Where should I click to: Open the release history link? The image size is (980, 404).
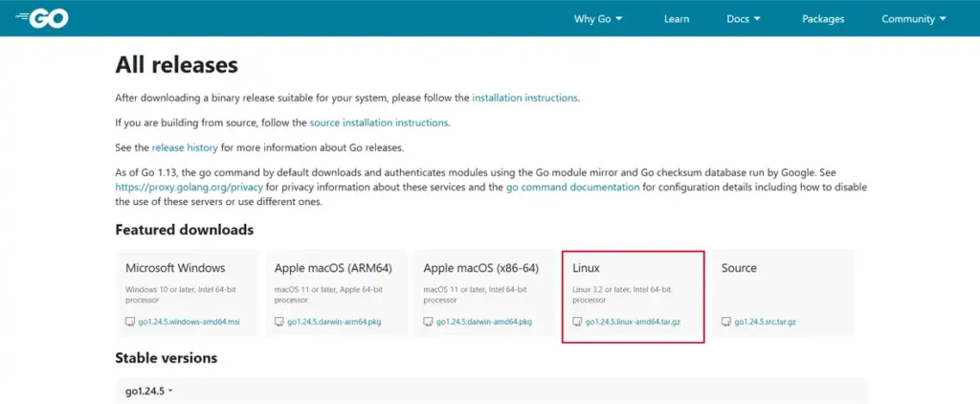pyautogui.click(x=185, y=147)
